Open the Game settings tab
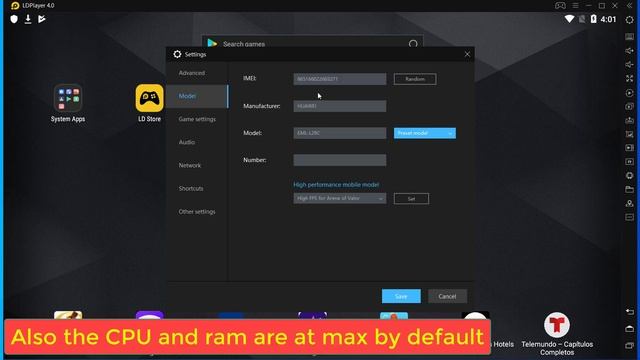Image resolution: width=640 pixels, height=360 pixels. 197,119
